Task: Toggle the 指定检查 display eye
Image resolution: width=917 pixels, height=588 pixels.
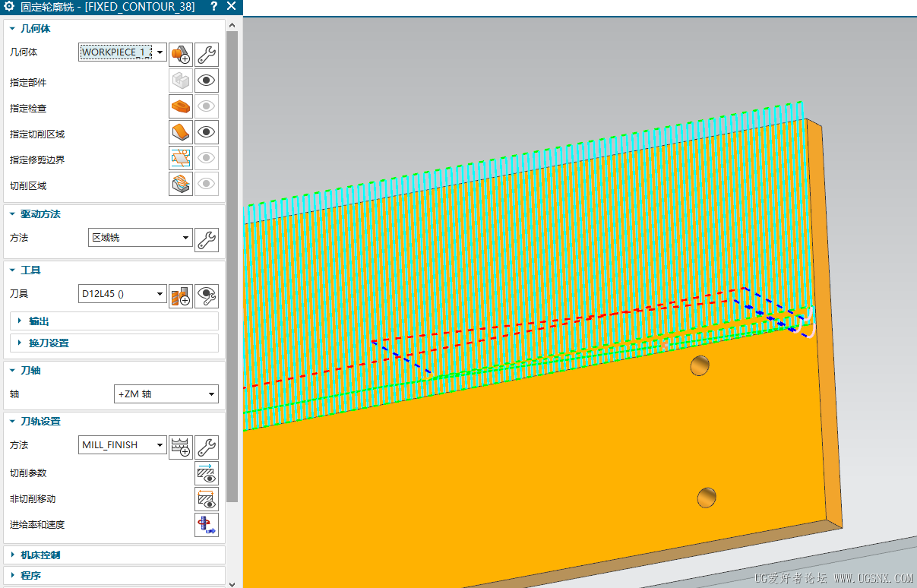Action: coord(207,106)
